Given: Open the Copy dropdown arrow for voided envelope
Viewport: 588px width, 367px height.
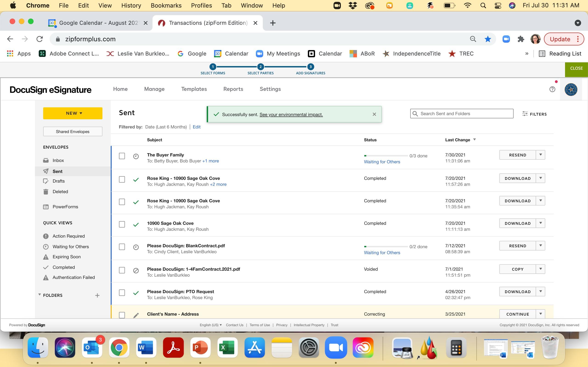Looking at the screenshot, I should (540, 269).
